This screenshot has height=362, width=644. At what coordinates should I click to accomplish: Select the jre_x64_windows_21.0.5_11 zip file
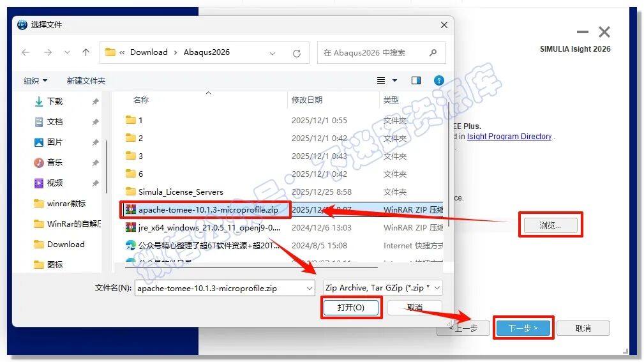[x=209, y=228]
